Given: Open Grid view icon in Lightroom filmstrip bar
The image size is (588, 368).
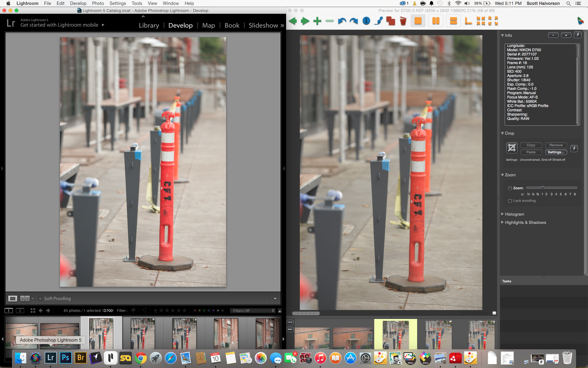Looking at the screenshot, I should (x=33, y=311).
